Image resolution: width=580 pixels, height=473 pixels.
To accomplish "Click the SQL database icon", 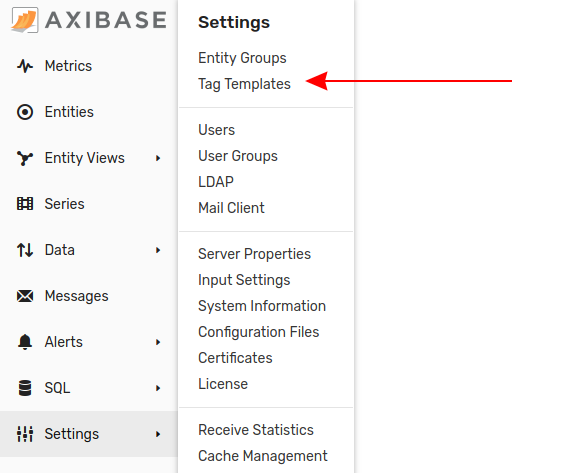I will (25, 388).
